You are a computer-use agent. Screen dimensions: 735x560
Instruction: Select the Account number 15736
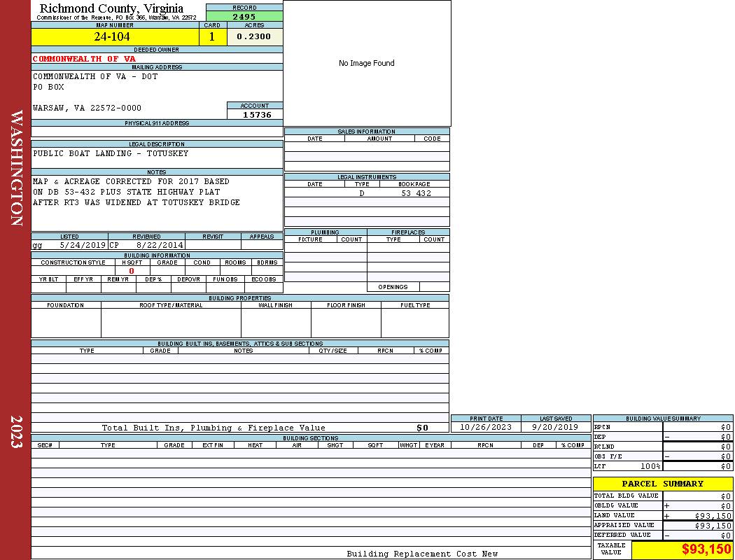pyautogui.click(x=255, y=115)
